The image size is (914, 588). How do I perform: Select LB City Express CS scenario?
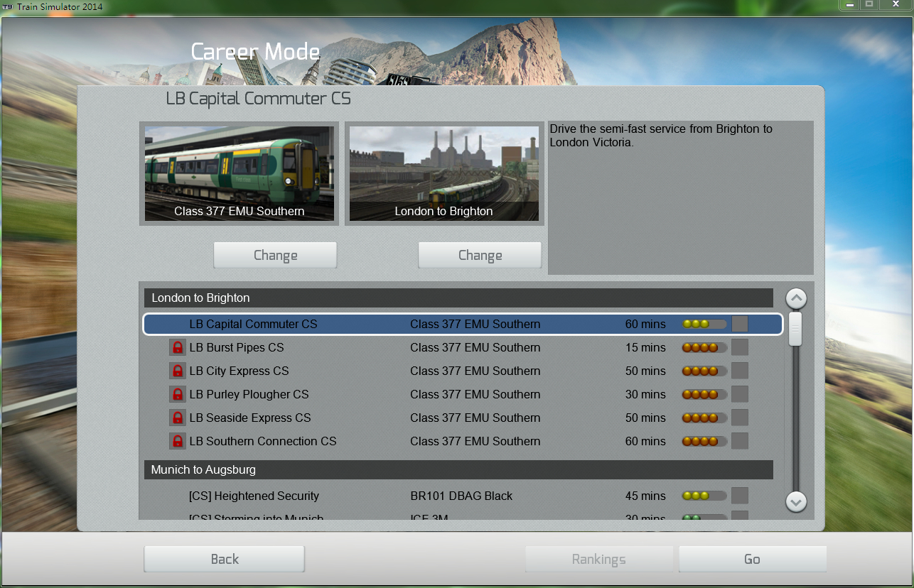458,371
